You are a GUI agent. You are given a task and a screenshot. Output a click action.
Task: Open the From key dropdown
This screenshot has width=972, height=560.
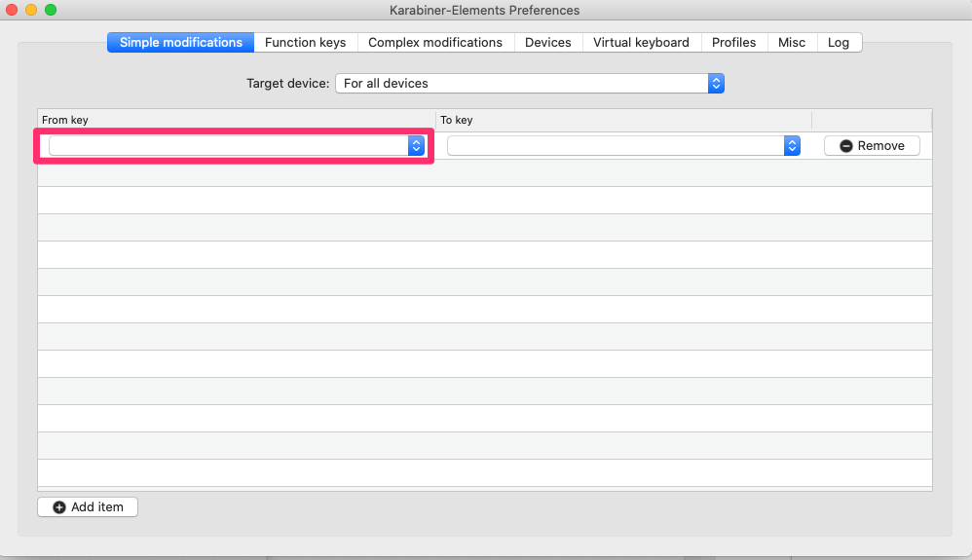click(x=236, y=146)
